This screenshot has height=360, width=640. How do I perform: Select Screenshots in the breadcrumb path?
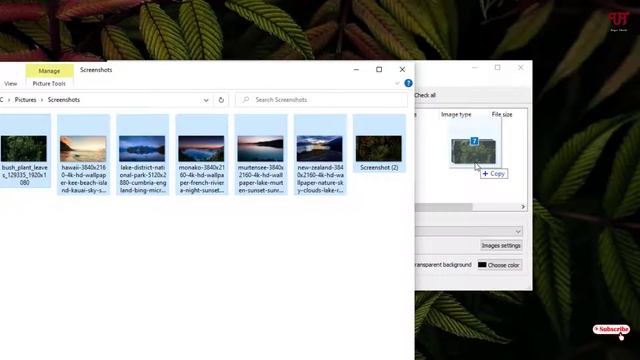64,100
